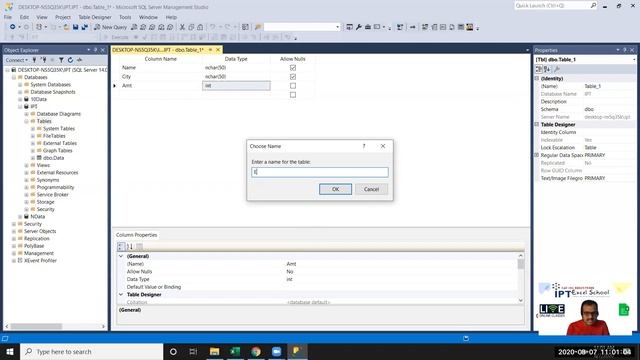Click the Copy icon in toolbar
Viewport: 640px width, 360px height.
coord(191,27)
